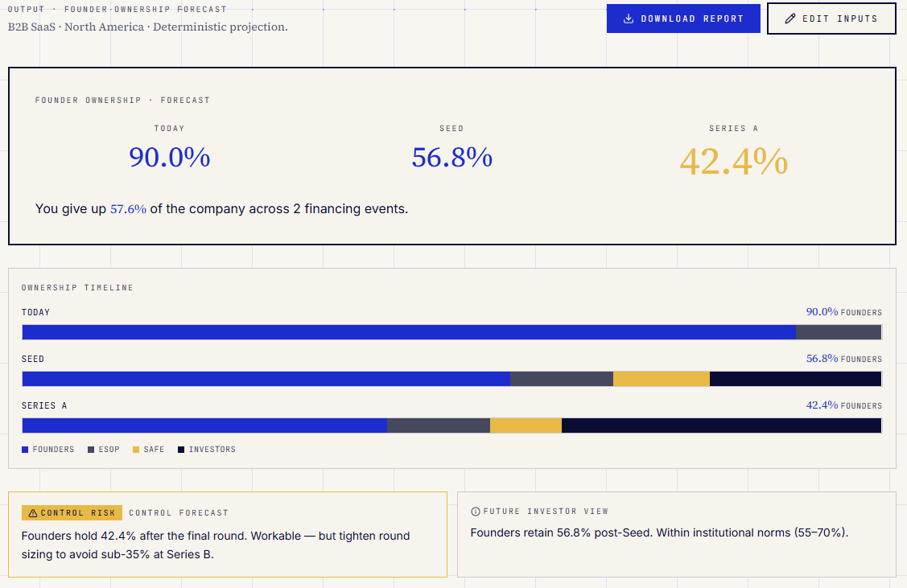Click the ESOP segment in Seed bar

point(562,379)
